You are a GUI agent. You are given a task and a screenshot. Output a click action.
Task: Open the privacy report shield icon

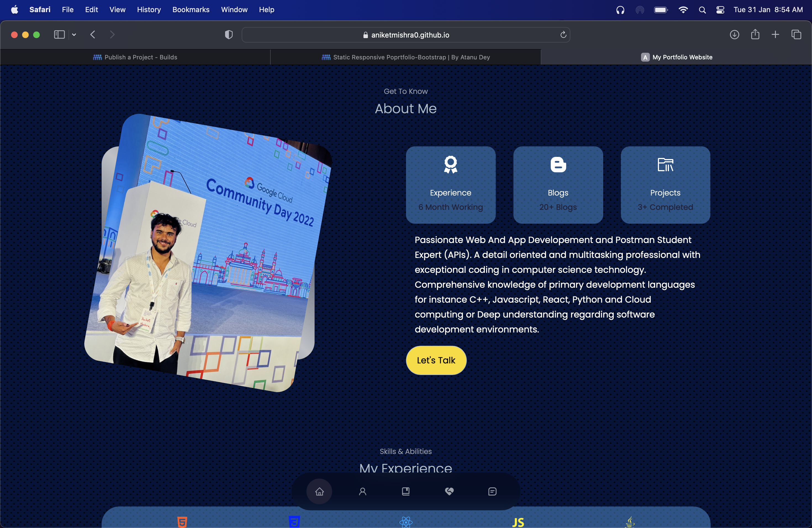point(229,35)
